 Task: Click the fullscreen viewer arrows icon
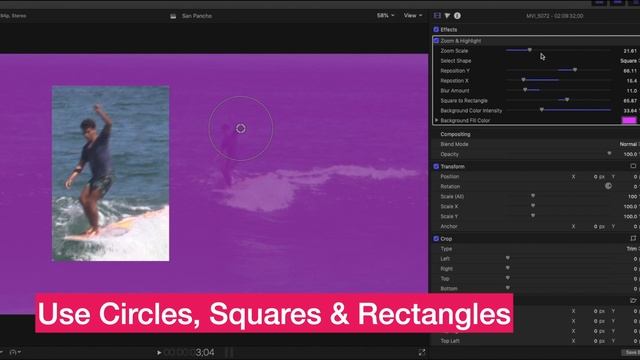[422, 352]
